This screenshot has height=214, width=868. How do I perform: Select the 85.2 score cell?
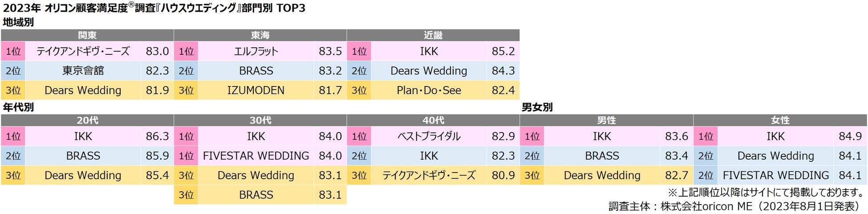pos(503,51)
